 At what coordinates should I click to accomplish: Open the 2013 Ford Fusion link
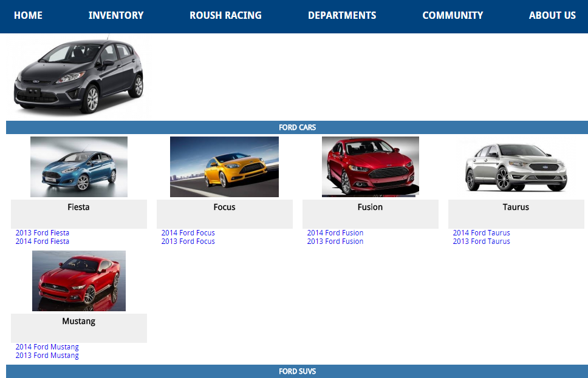pos(335,241)
